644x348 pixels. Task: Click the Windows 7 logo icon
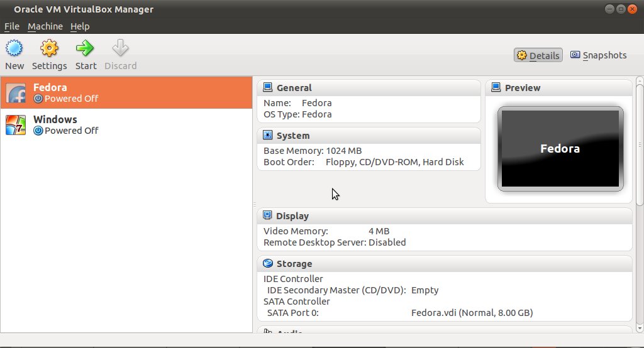tap(16, 125)
